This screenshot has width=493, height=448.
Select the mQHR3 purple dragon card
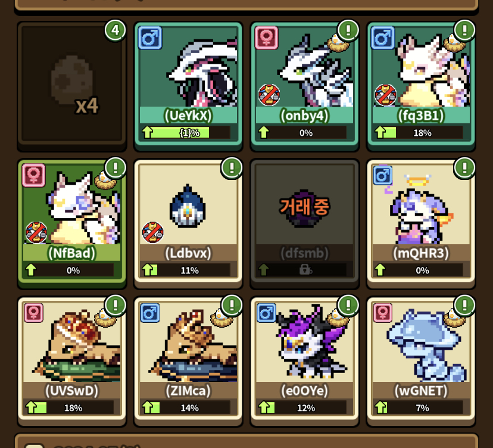[x=421, y=222]
